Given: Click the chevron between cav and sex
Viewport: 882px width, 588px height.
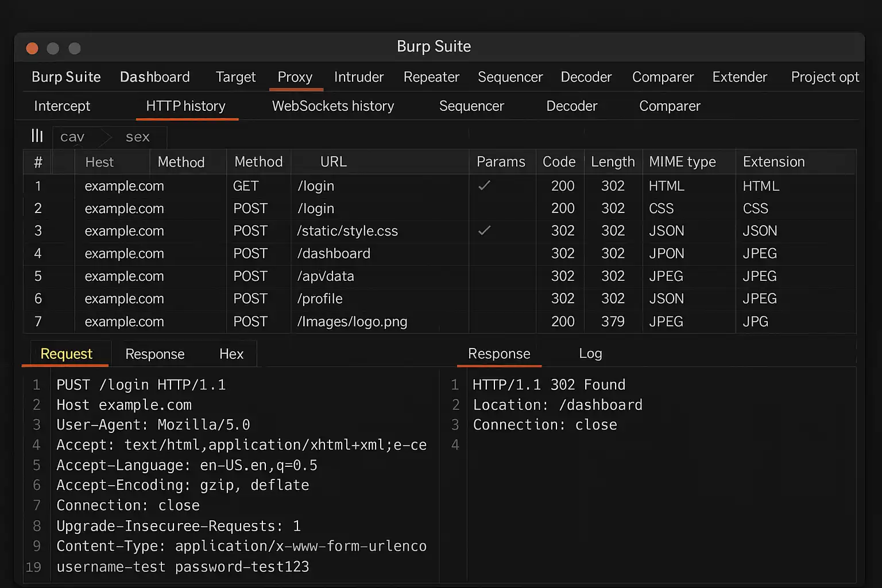Looking at the screenshot, I should point(106,137).
